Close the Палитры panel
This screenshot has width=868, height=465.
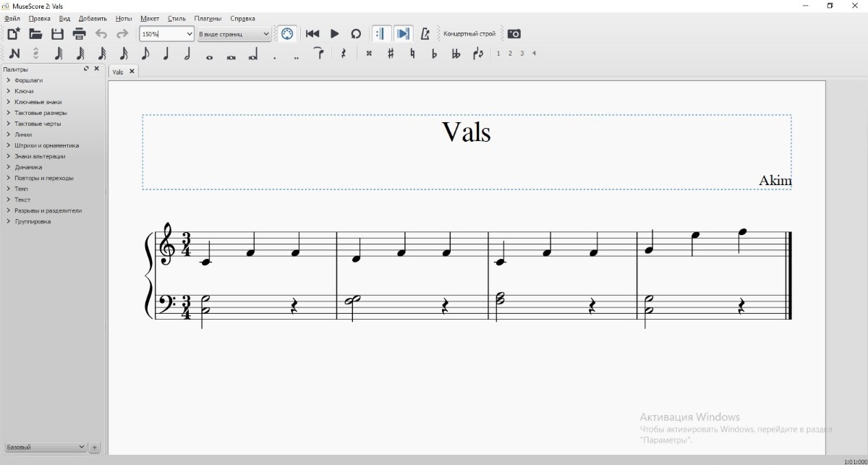[97, 69]
